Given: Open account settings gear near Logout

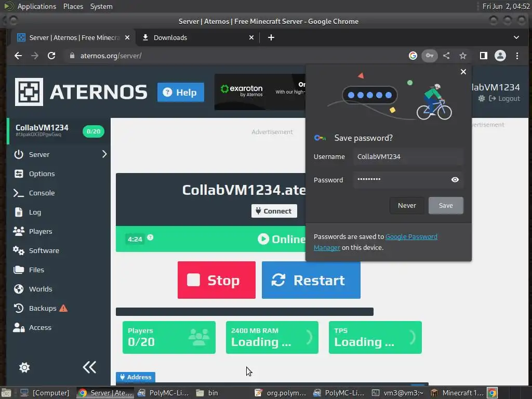Looking at the screenshot, I should (482, 98).
